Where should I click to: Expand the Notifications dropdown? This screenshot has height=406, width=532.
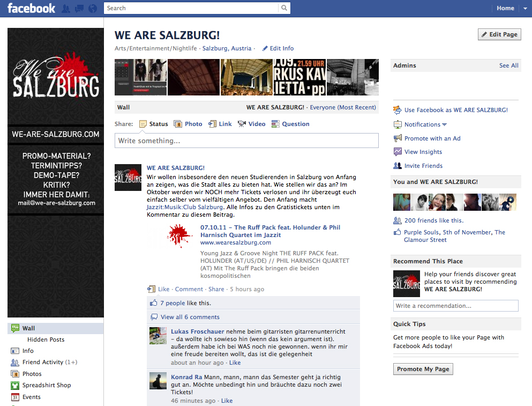[425, 124]
